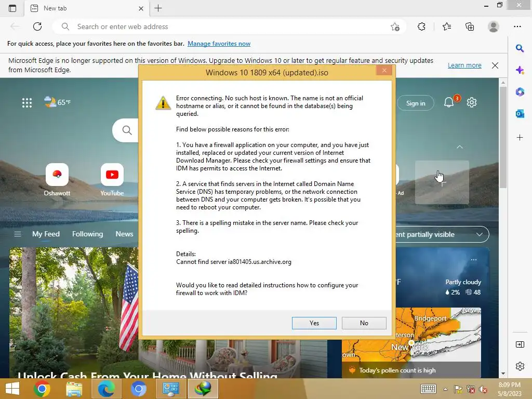This screenshot has width=532, height=399.
Task: Open File Explorer from the taskbar
Action: tap(74, 389)
